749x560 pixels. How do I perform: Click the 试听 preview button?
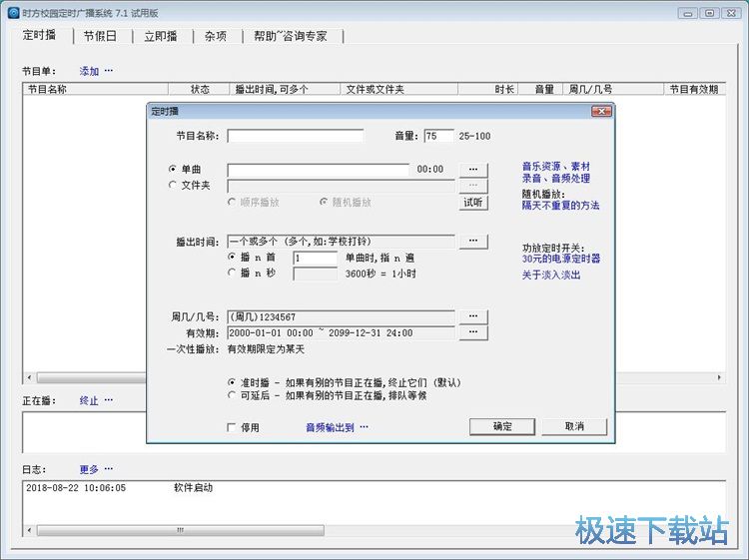click(x=473, y=203)
